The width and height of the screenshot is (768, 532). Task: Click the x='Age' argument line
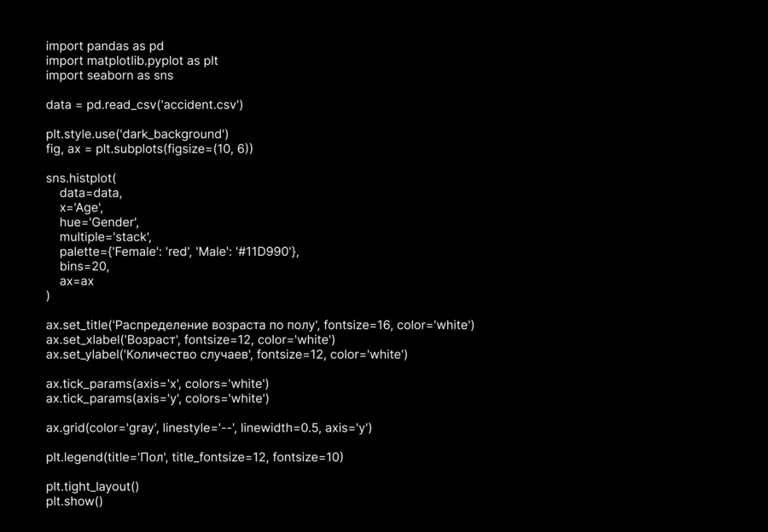(81, 207)
